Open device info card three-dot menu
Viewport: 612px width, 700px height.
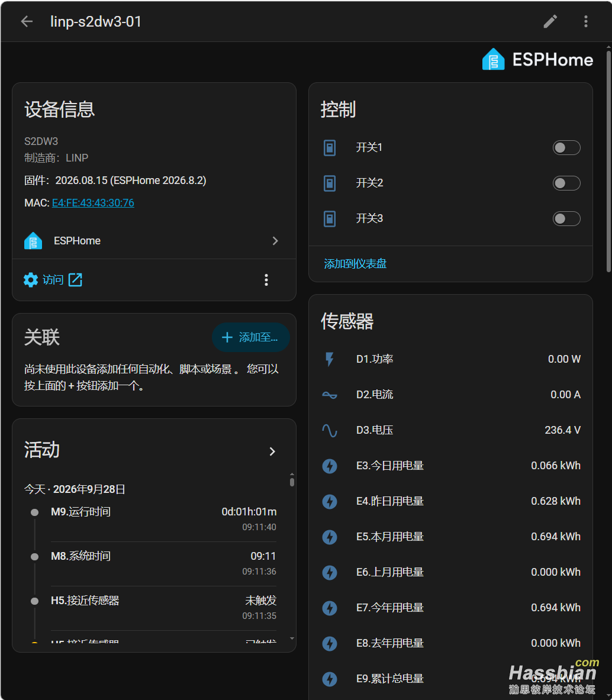coord(266,280)
